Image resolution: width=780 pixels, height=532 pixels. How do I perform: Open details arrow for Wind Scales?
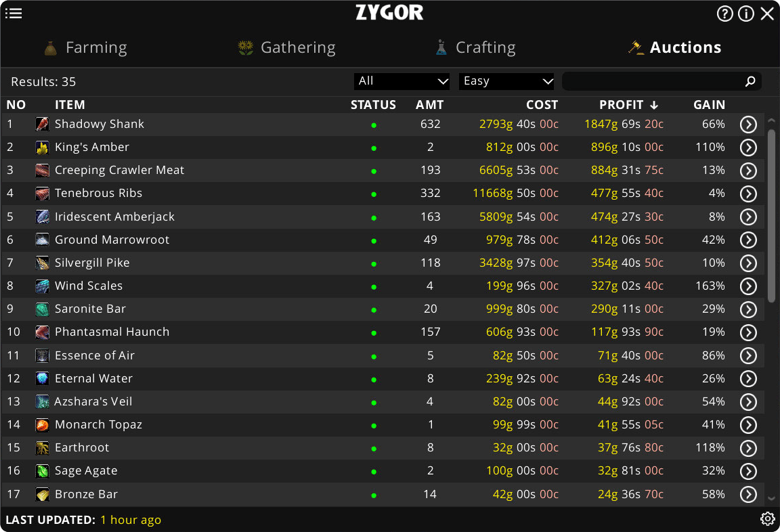[x=748, y=286]
